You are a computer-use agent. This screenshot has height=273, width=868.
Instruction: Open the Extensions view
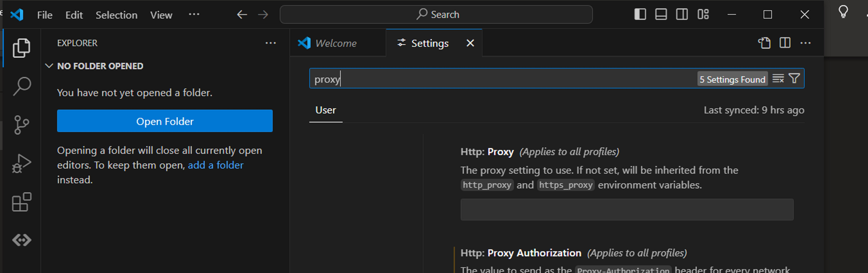point(22,202)
